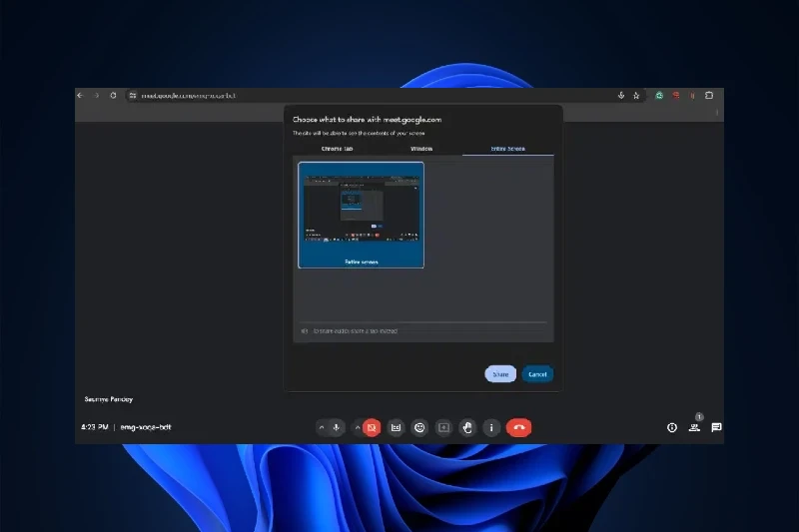This screenshot has height=532, width=799.
Task: Open the Chrome three-dot menu
Action: (717, 113)
